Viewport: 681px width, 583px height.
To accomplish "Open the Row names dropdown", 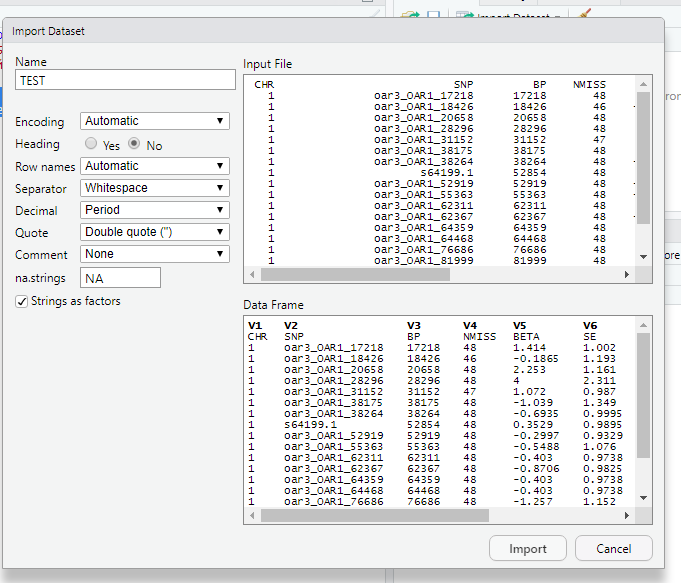I will click(x=155, y=166).
